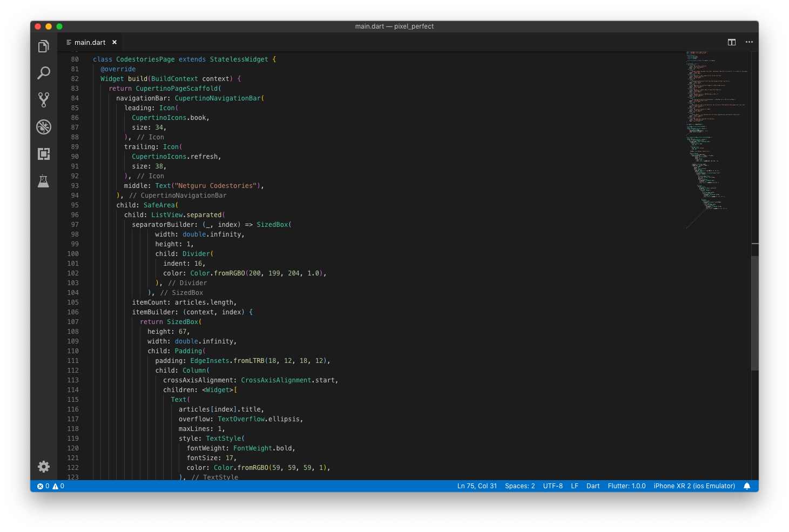Viewport: 789px width, 532px height.
Task: Open the Extensions view
Action: pyautogui.click(x=44, y=154)
